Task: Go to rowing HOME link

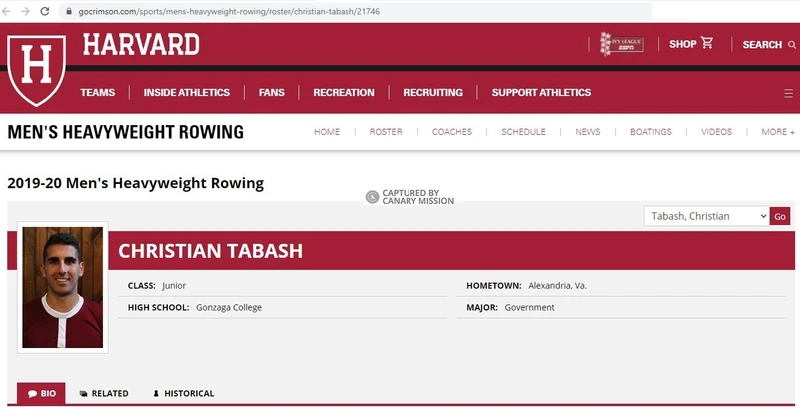Action: [327, 132]
